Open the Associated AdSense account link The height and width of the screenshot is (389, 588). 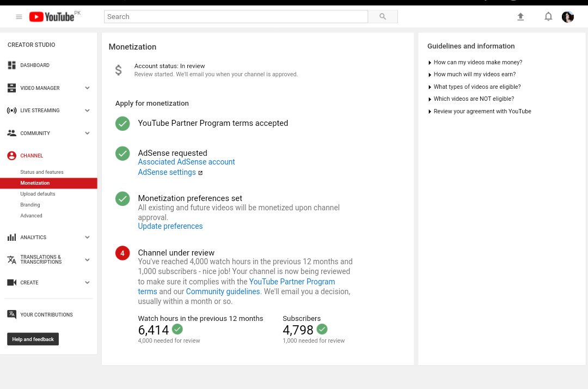[x=186, y=162]
